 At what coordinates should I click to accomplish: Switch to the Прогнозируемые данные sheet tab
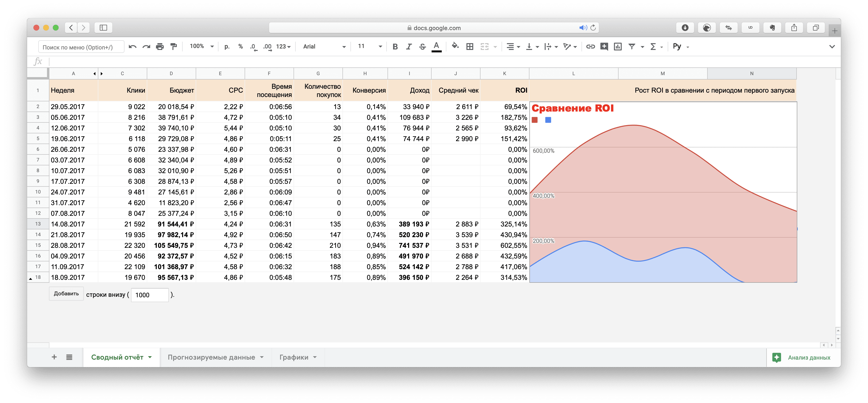click(215, 357)
